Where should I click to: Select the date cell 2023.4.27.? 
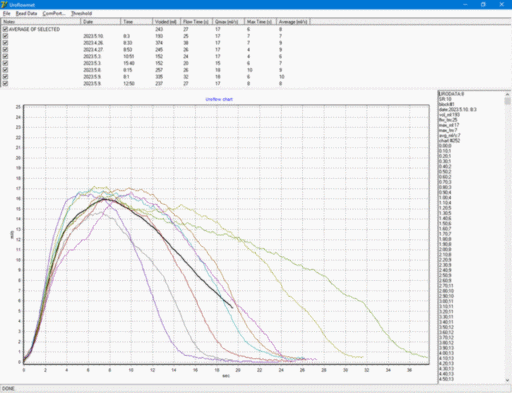(x=93, y=50)
